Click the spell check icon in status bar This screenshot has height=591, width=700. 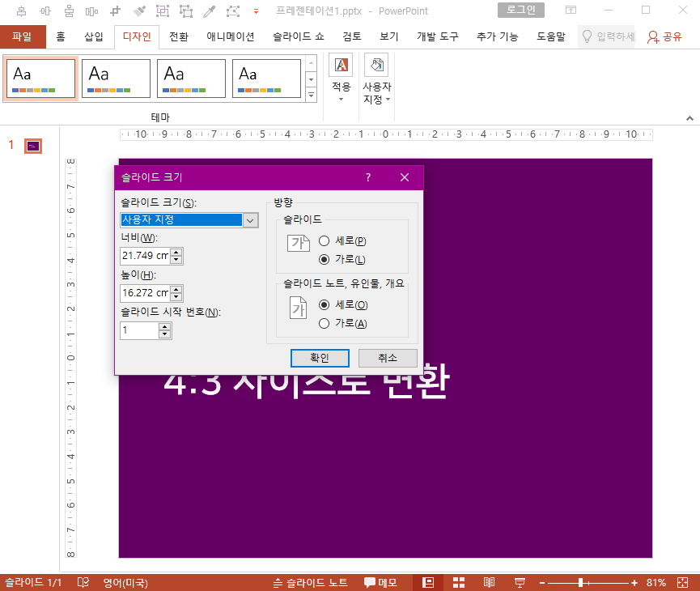(83, 583)
